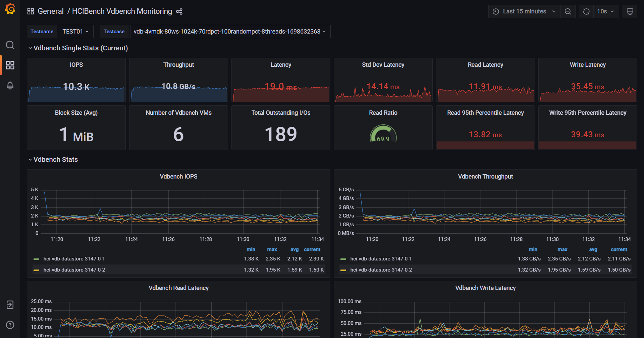This screenshot has height=338, width=644.
Task: Open the IOPS panel title menu
Action: coord(76,65)
